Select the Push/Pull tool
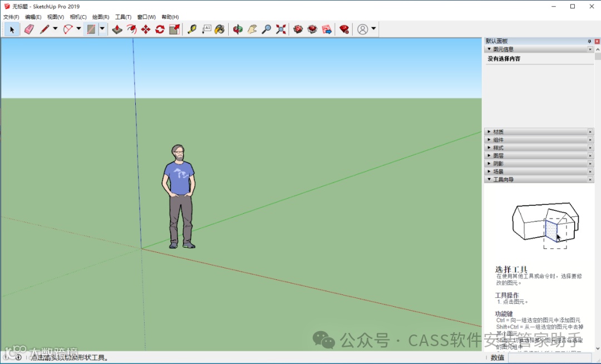 [117, 29]
